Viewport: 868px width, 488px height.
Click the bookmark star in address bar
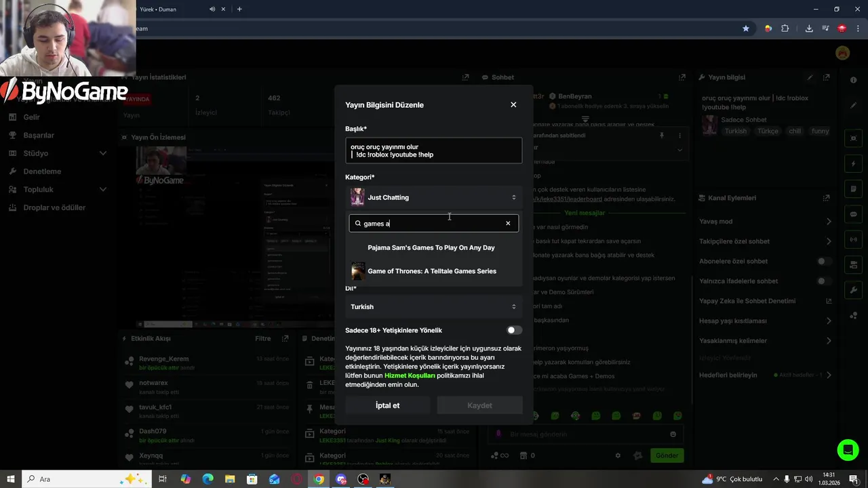pos(746,28)
